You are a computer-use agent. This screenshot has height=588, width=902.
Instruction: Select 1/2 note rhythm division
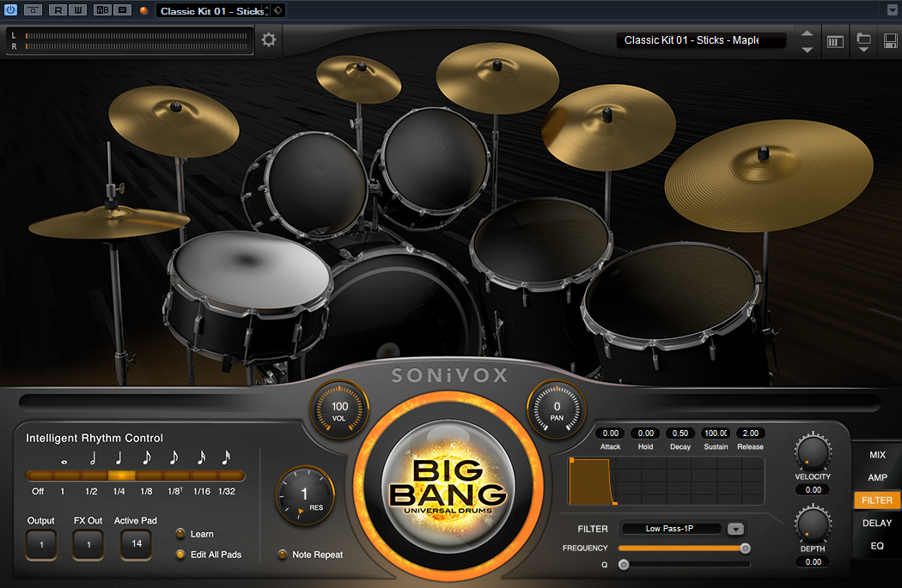pyautogui.click(x=91, y=492)
